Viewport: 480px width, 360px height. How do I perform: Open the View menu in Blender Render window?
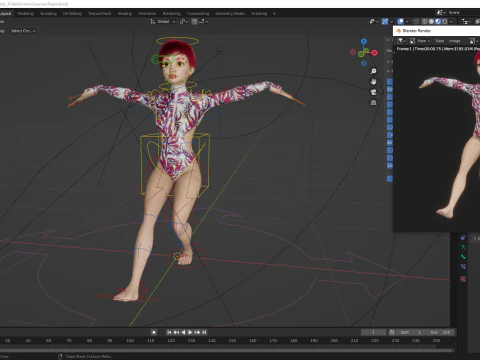point(440,41)
